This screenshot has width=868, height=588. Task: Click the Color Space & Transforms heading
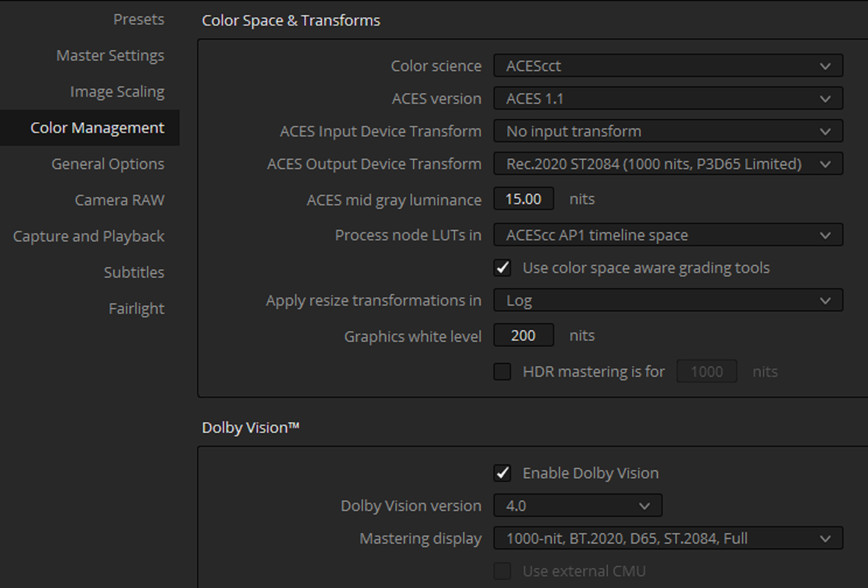[x=290, y=21]
